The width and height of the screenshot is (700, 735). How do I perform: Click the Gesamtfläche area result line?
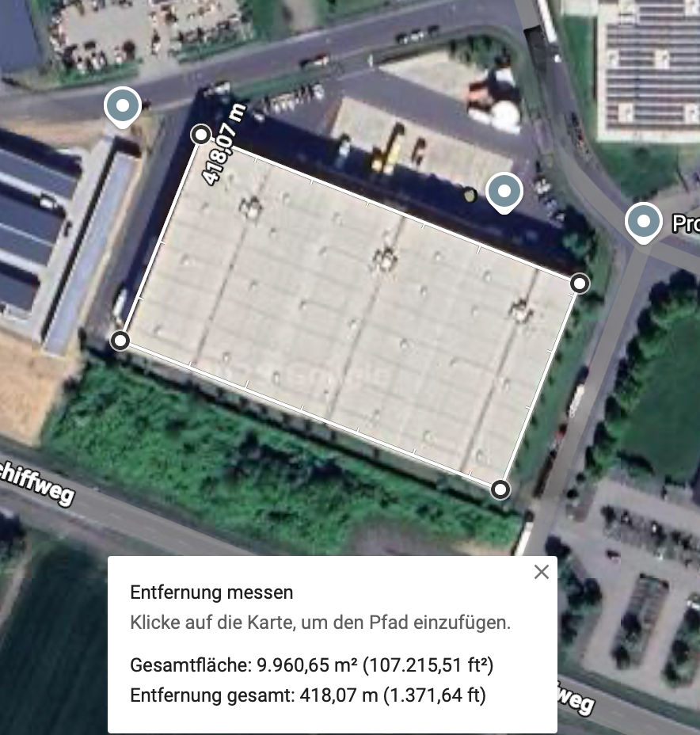(x=311, y=665)
